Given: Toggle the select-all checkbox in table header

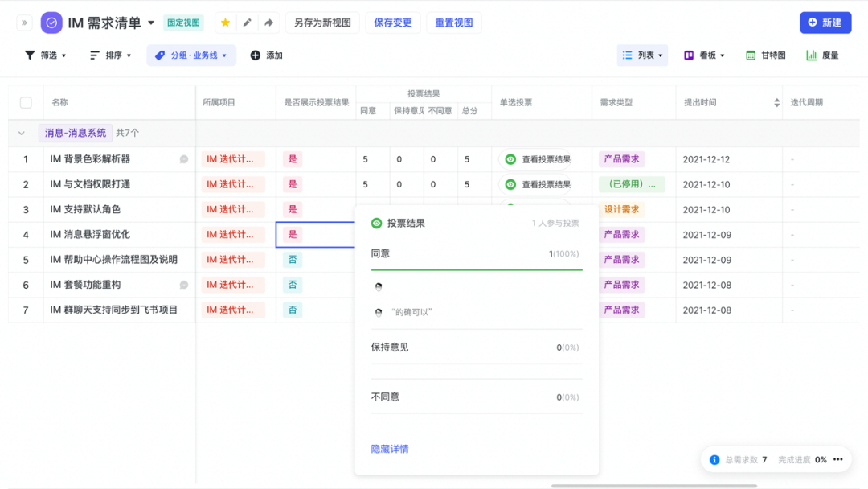Looking at the screenshot, I should pos(26,103).
